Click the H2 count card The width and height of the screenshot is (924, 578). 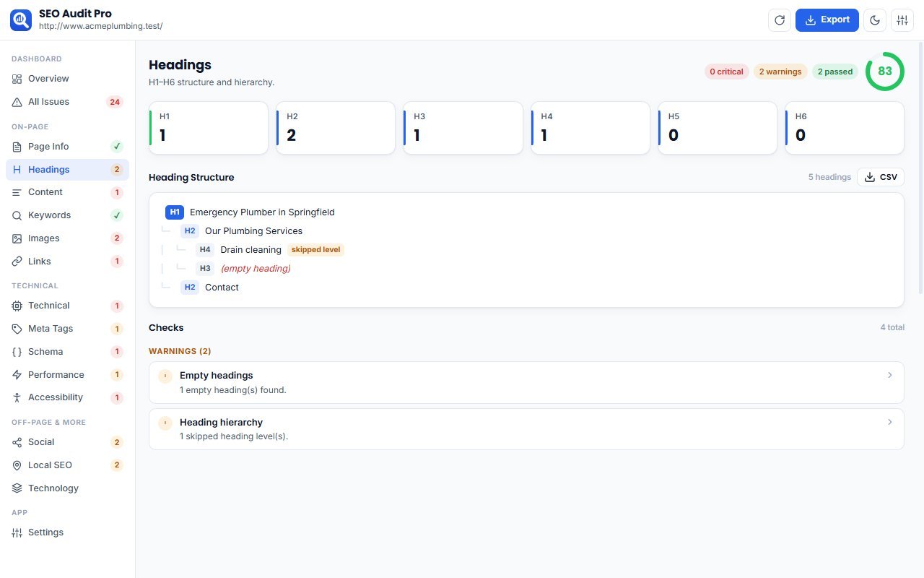point(336,128)
